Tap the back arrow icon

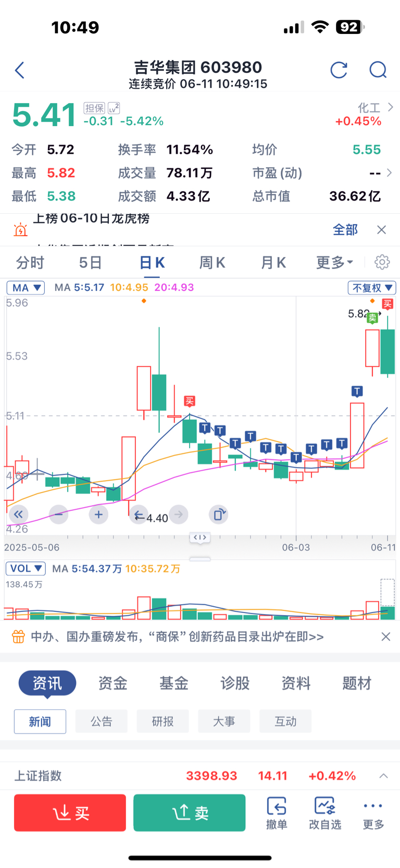click(x=20, y=70)
